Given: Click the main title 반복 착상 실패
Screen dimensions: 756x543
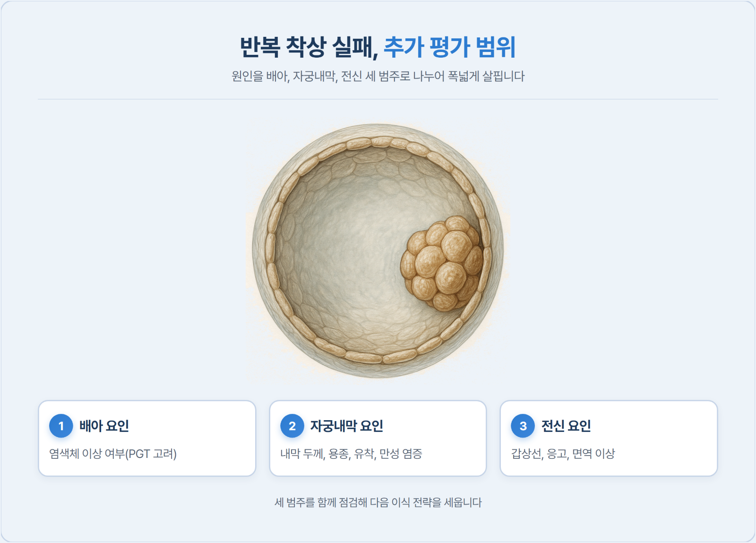Looking at the screenshot, I should tap(309, 47).
